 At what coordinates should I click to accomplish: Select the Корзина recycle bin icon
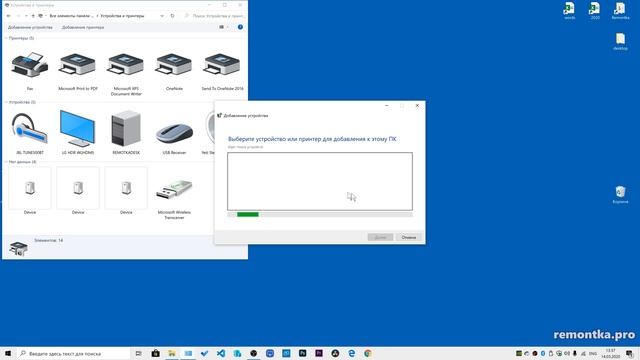[620, 195]
